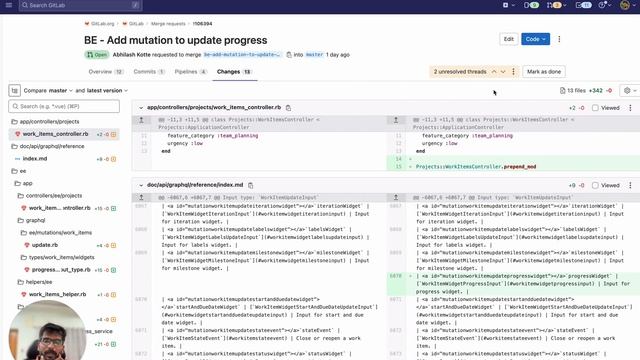
Task: Open index.md in file tree
Action: click(x=64, y=159)
